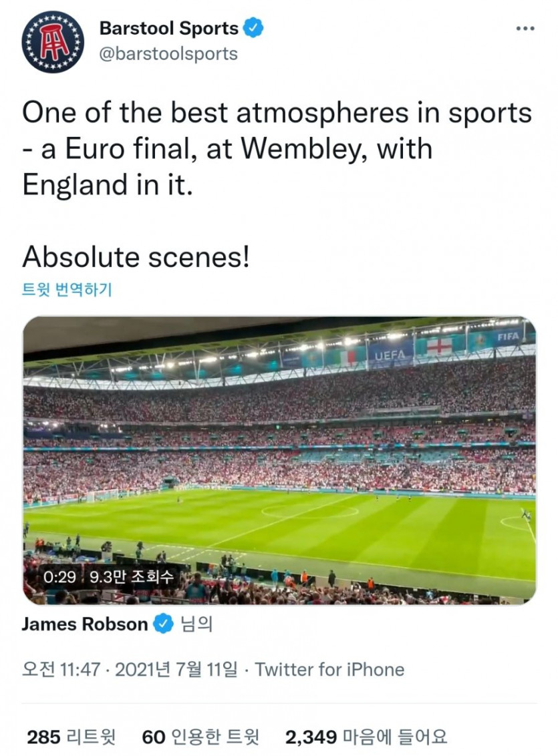Click the UEFA banner in the video
Screen dimensions: 558x756
point(390,355)
